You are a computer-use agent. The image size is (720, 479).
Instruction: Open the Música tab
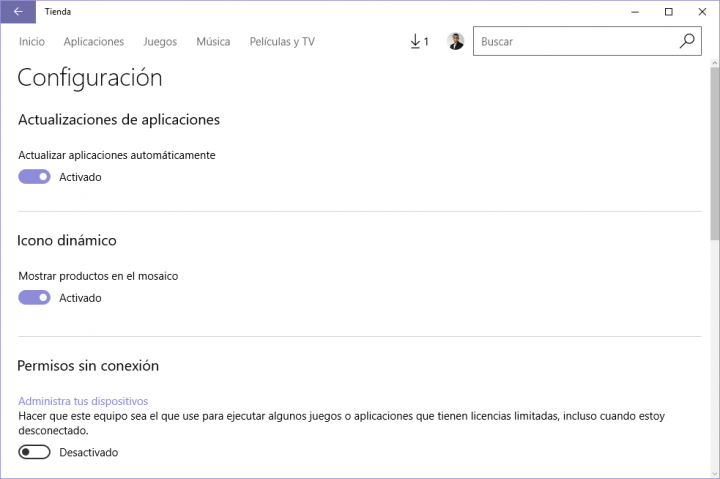(x=213, y=41)
